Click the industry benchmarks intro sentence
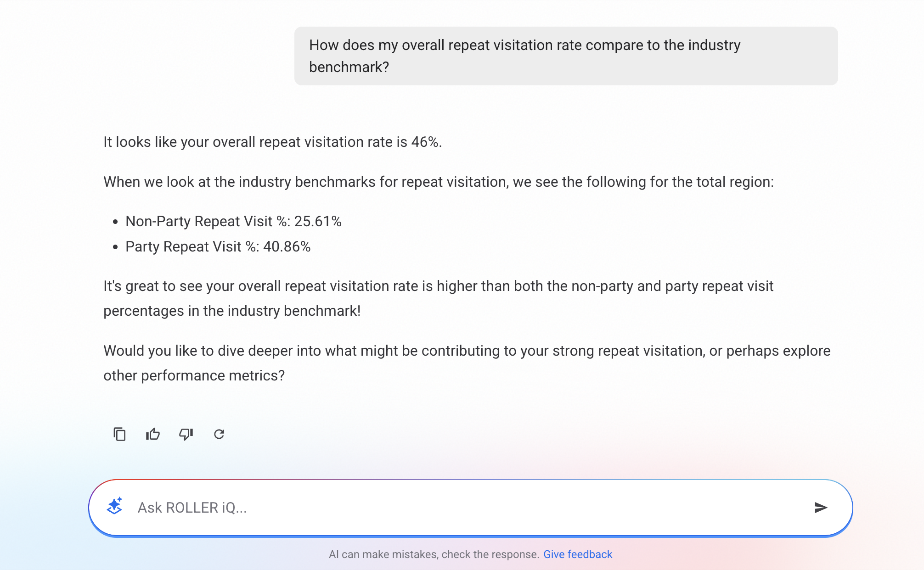This screenshot has height=570, width=924. click(438, 182)
